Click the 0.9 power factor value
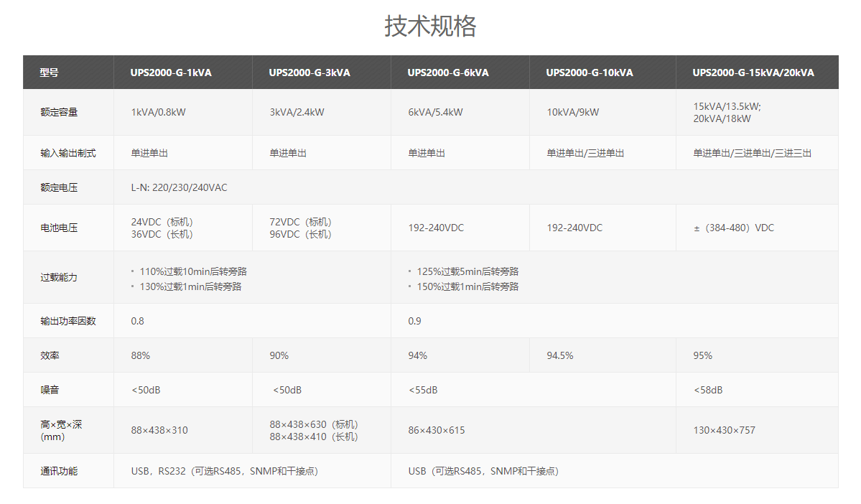 point(414,321)
